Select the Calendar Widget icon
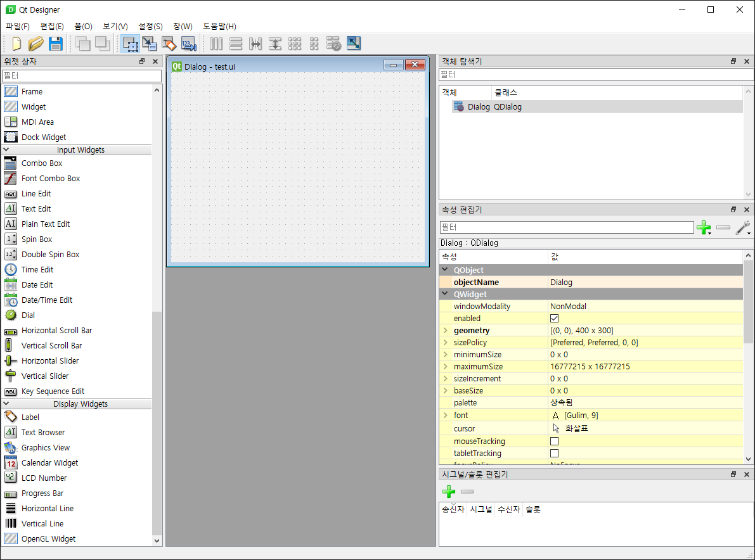 11,463
